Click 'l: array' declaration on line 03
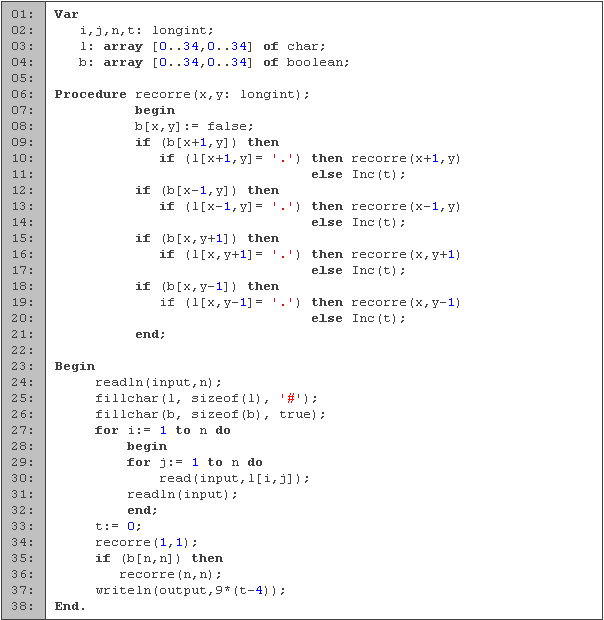Screen dimensions: 604x620 click(x=111, y=46)
